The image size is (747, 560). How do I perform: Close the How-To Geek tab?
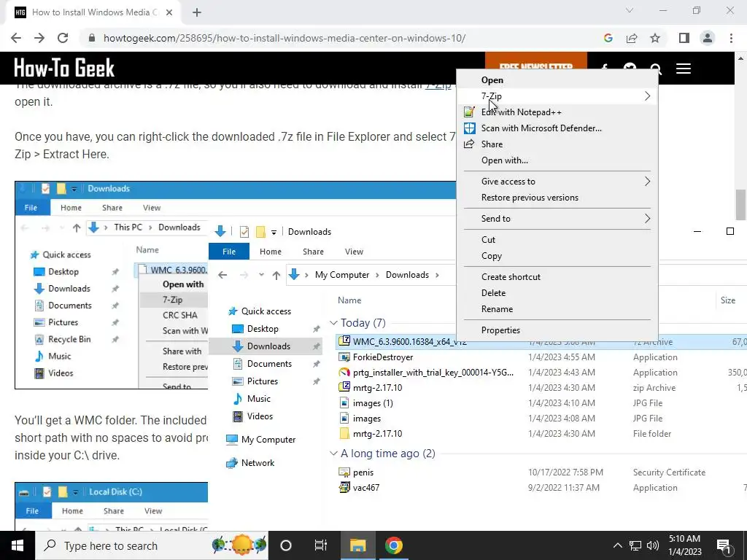point(169,12)
